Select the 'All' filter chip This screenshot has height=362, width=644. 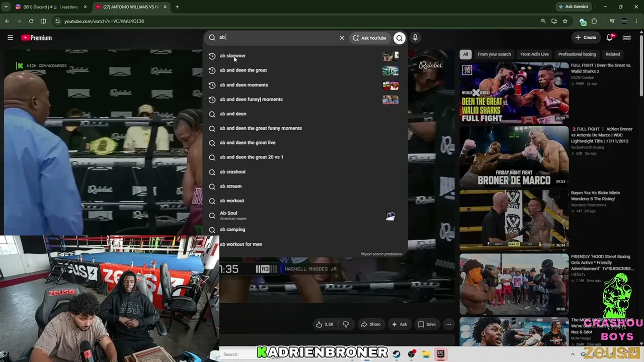coord(465,54)
